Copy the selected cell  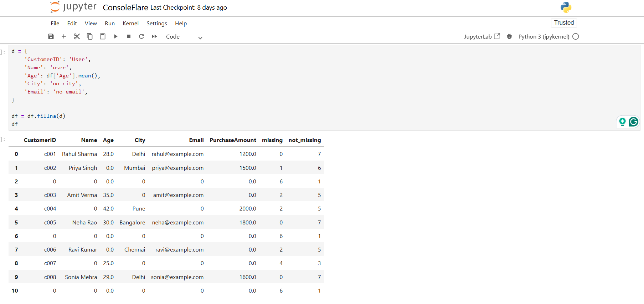pos(90,36)
